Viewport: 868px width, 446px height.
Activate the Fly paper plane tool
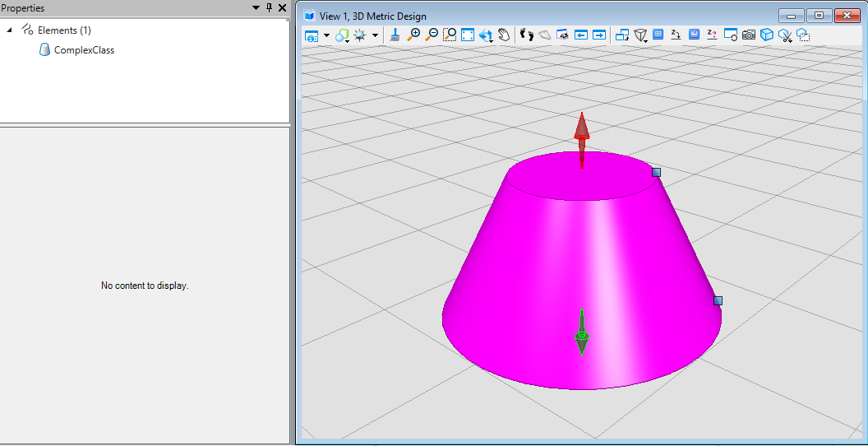click(x=545, y=35)
